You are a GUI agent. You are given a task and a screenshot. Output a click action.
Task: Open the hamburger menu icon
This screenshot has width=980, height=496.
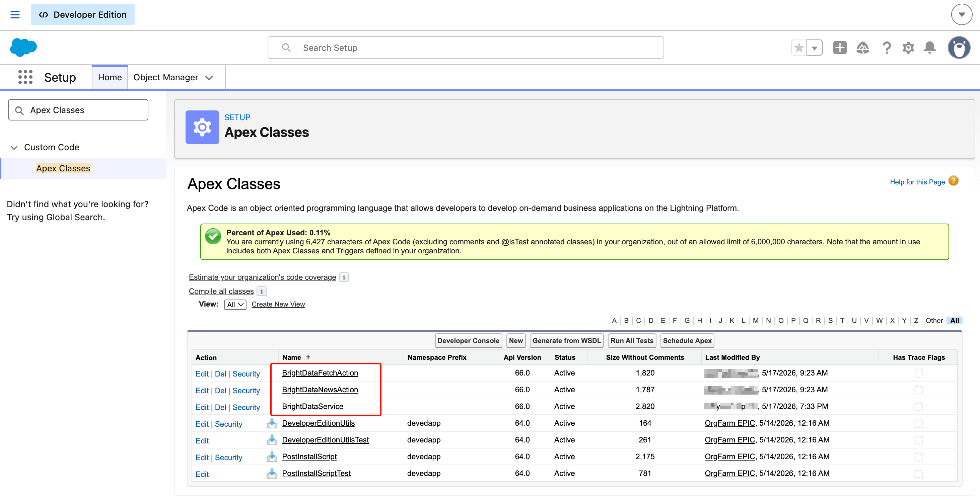tap(15, 14)
